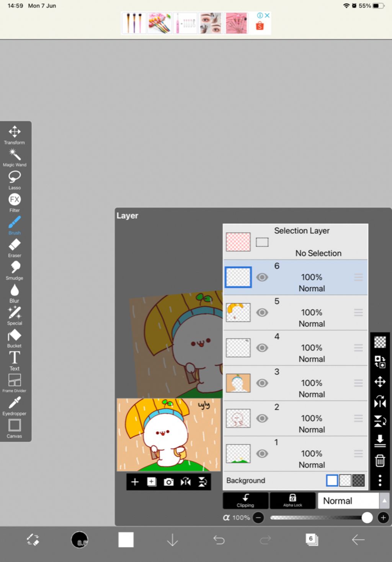392x562 pixels.
Task: Open the Canvas tool
Action: tap(15, 428)
